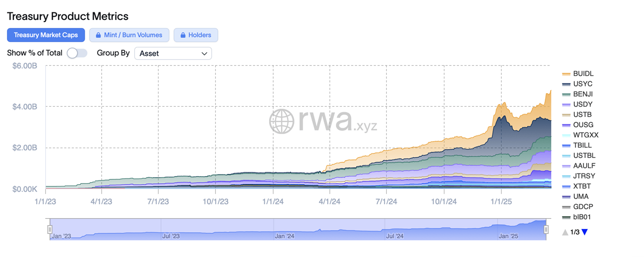The image size is (644, 257).
Task: Click the lock icon on Mint / Burn Volumes
Action: (98, 35)
